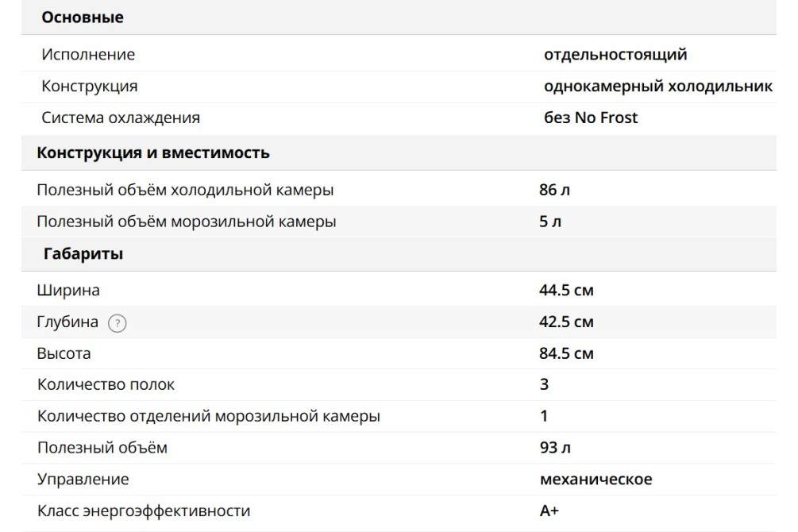Click the 93 л total volume value
798x532 pixels.
(554, 448)
